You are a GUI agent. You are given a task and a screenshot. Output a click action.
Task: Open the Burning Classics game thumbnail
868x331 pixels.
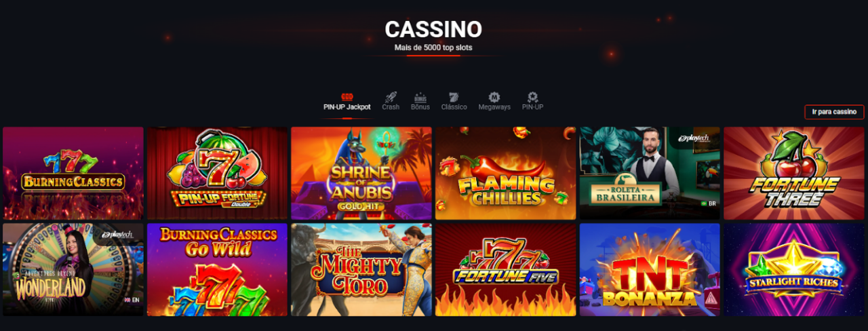[x=73, y=173]
